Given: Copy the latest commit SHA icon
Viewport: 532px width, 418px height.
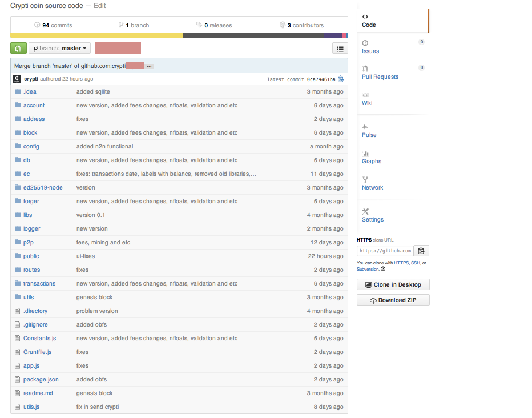Looking at the screenshot, I should point(341,79).
